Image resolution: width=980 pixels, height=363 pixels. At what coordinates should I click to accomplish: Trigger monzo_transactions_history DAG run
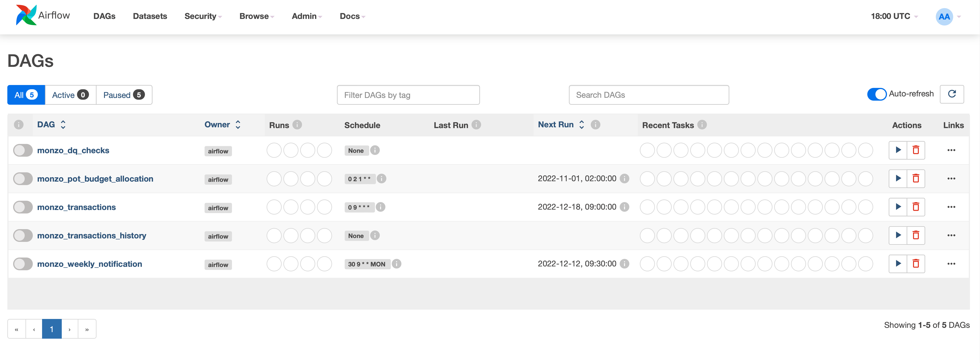(898, 235)
